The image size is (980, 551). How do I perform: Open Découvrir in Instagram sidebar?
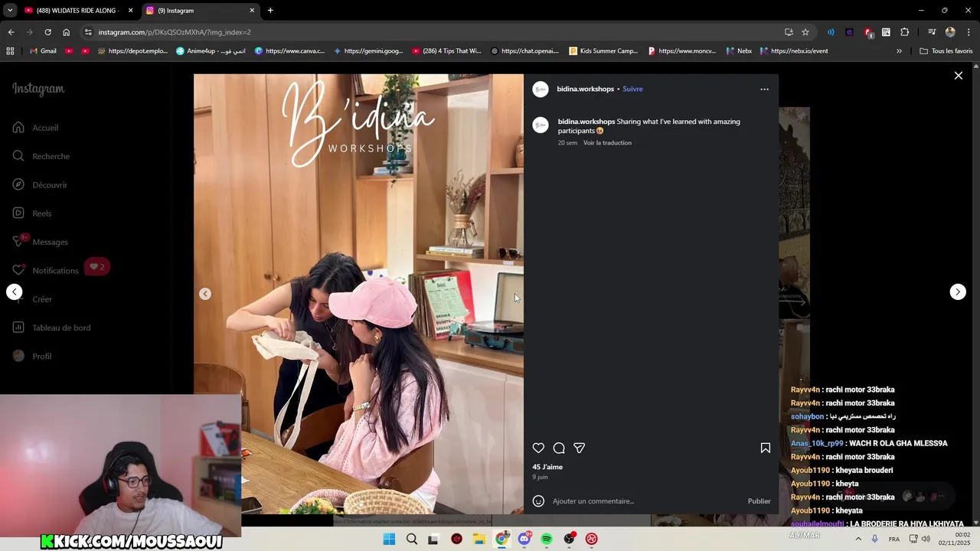tap(41, 185)
